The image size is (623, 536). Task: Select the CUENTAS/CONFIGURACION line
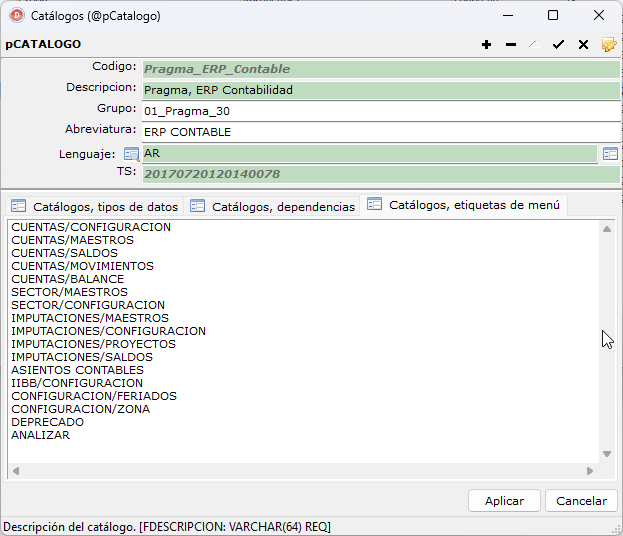click(91, 227)
